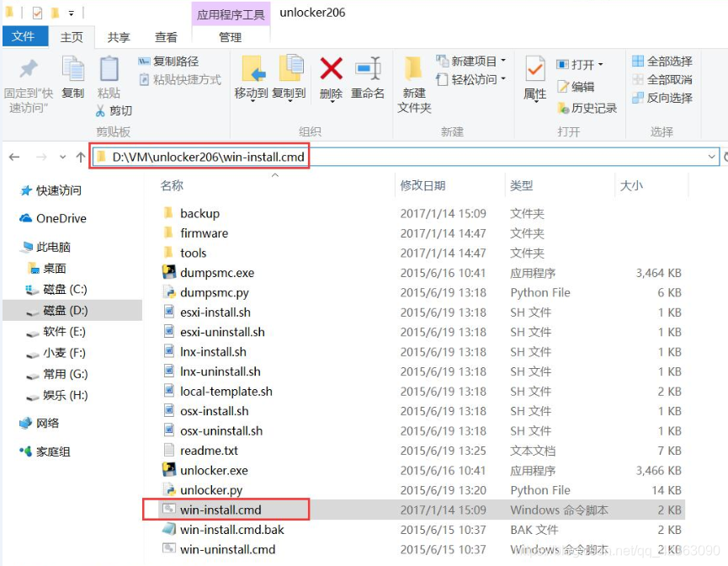Choose Select all (全部选择)
The width and height of the screenshot is (728, 566).
tap(662, 61)
